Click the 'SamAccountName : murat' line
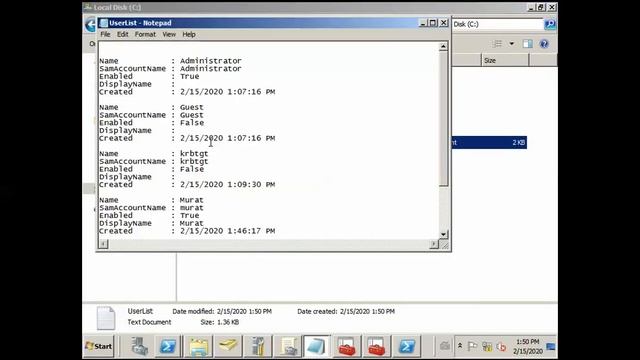The height and width of the screenshot is (360, 640). [x=151, y=208]
